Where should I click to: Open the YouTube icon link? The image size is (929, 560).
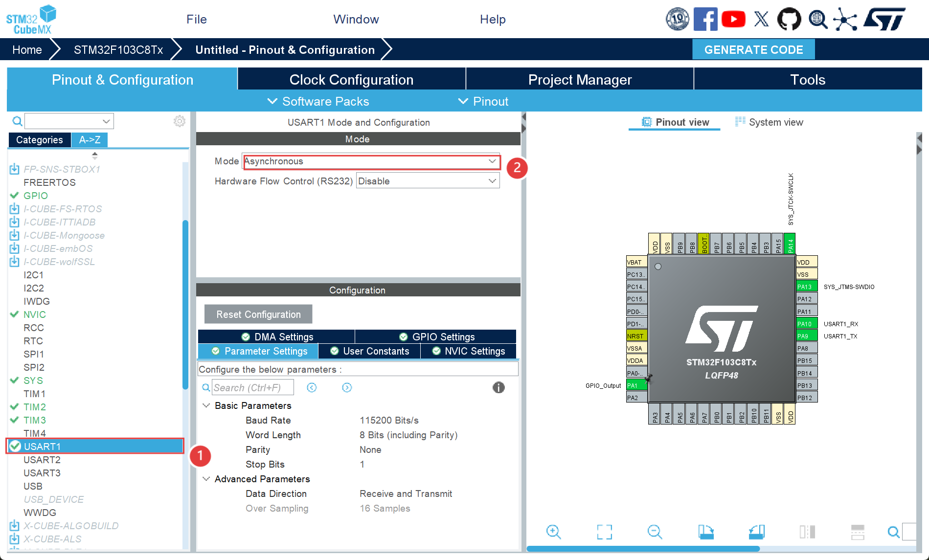click(x=733, y=19)
